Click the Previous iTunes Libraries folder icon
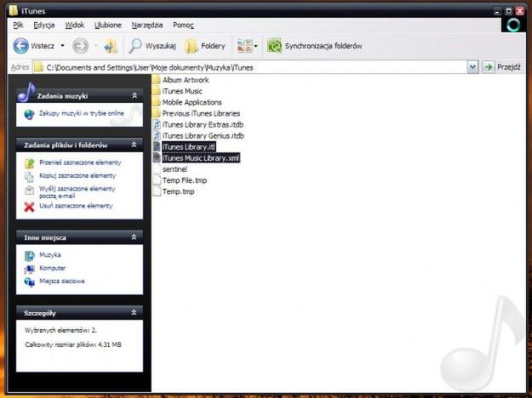Image resolution: width=532 pixels, height=398 pixels. (x=157, y=114)
